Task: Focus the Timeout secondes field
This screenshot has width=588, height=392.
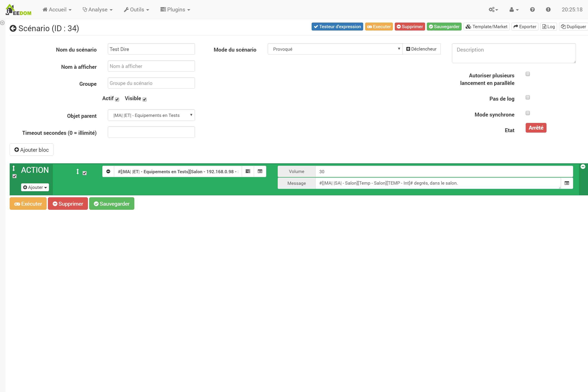Action: coord(151,132)
